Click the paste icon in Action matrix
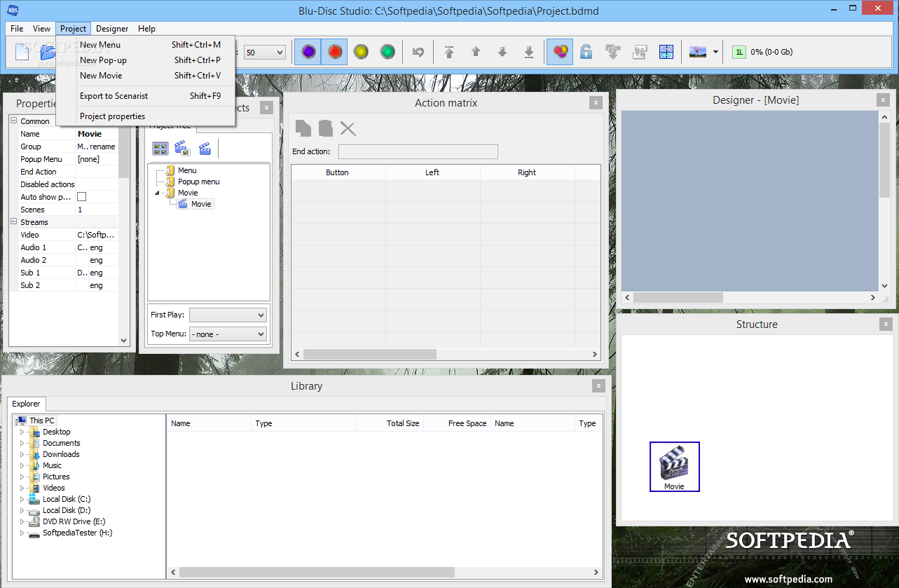Viewport: 899px width, 588px height. [326, 128]
